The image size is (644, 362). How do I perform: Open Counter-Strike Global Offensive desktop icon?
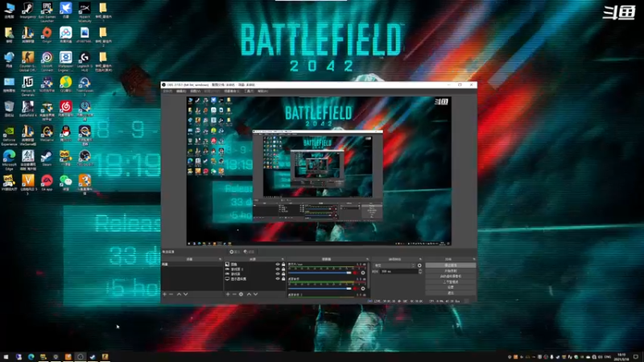click(x=28, y=62)
